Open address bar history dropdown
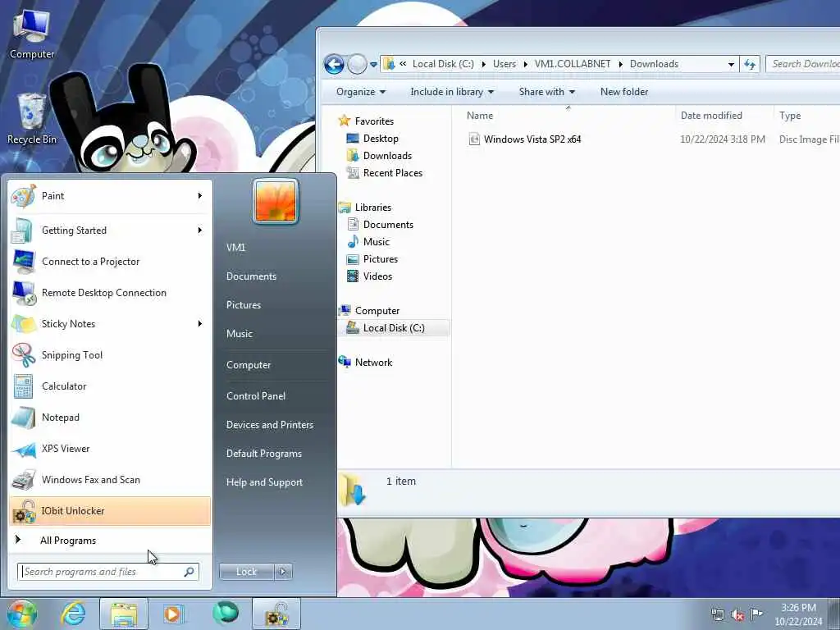This screenshot has height=630, width=840. coord(731,64)
